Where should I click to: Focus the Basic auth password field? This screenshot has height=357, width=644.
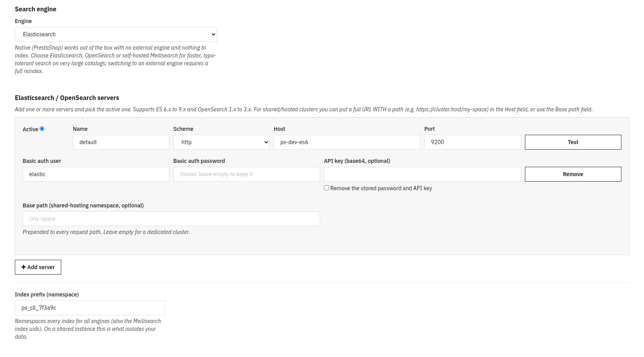pos(247,174)
